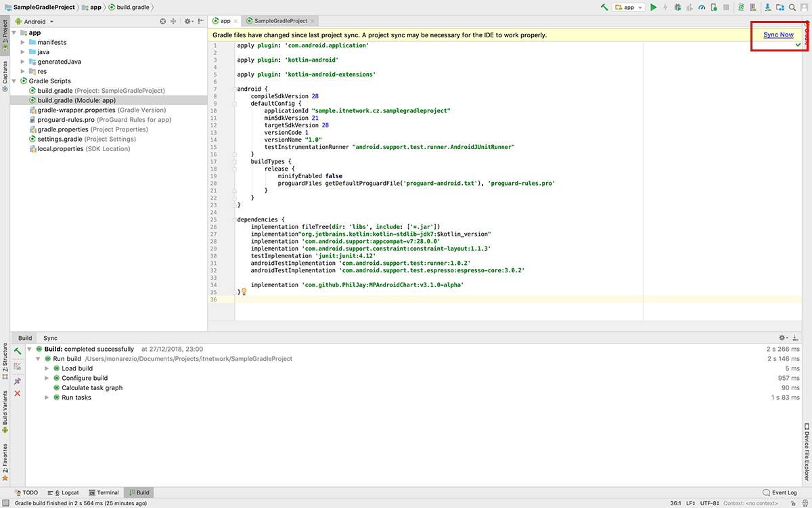This screenshot has height=508, width=812.
Task: Click the Make Project hammer icon
Action: [x=604, y=7]
